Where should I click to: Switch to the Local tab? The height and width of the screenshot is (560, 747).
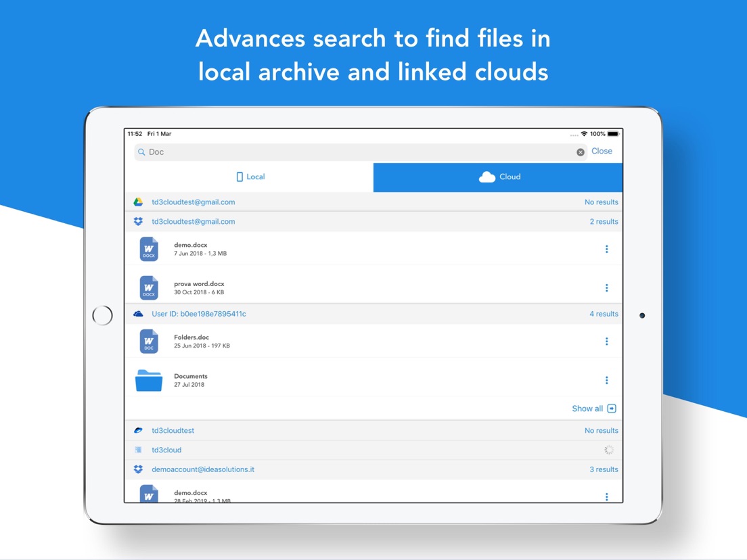click(249, 177)
